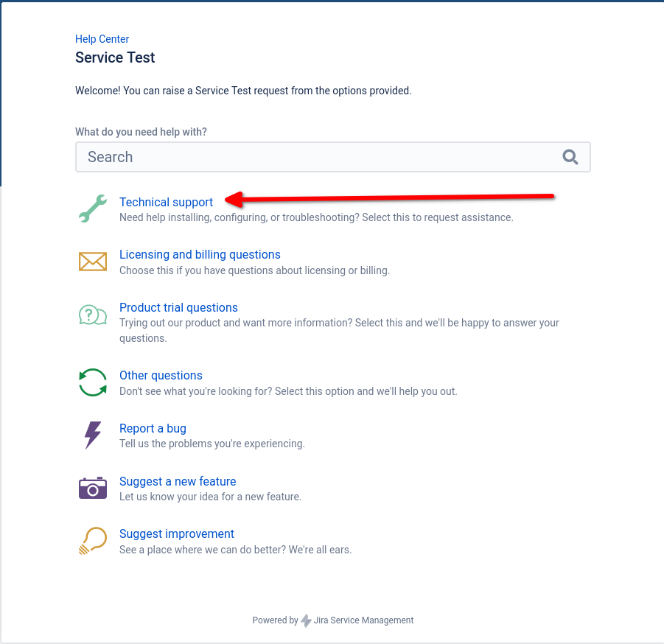This screenshot has width=664, height=644.
Task: Click the magnifying glass search icon
Action: pos(570,157)
